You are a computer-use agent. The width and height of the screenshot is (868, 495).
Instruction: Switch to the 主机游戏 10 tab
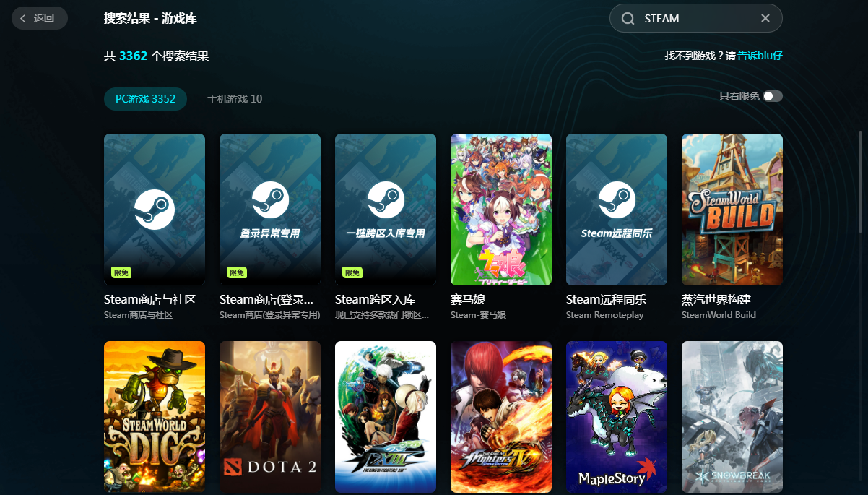[x=235, y=99]
